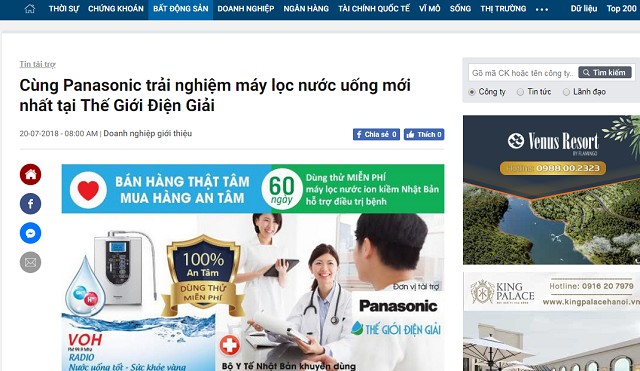Viewport: 640px width, 371px height.
Task: Open the Top 200 page
Action: (621, 9)
